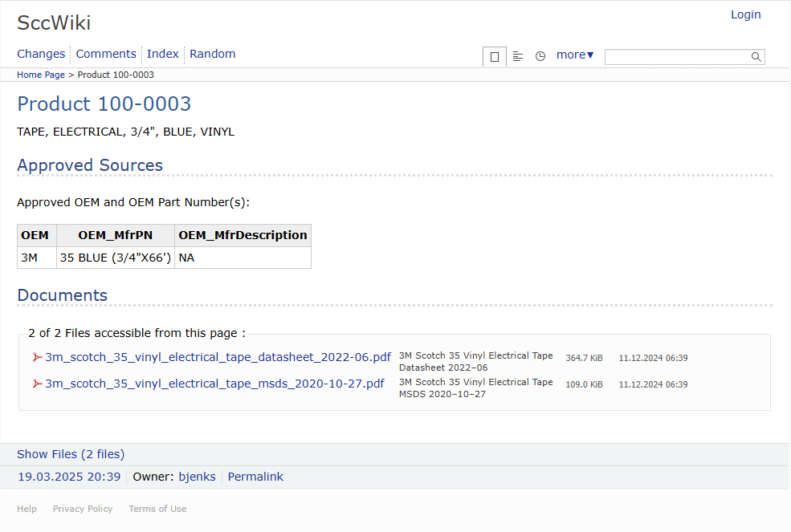Click PDF icon beside the msds file
Screen dimensions: 791x532
(37, 384)
